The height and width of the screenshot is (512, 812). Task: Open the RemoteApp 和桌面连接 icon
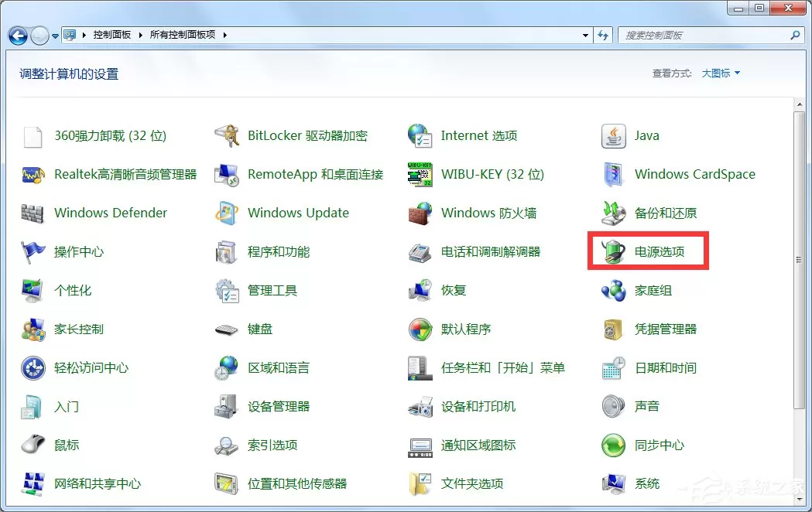[226, 175]
